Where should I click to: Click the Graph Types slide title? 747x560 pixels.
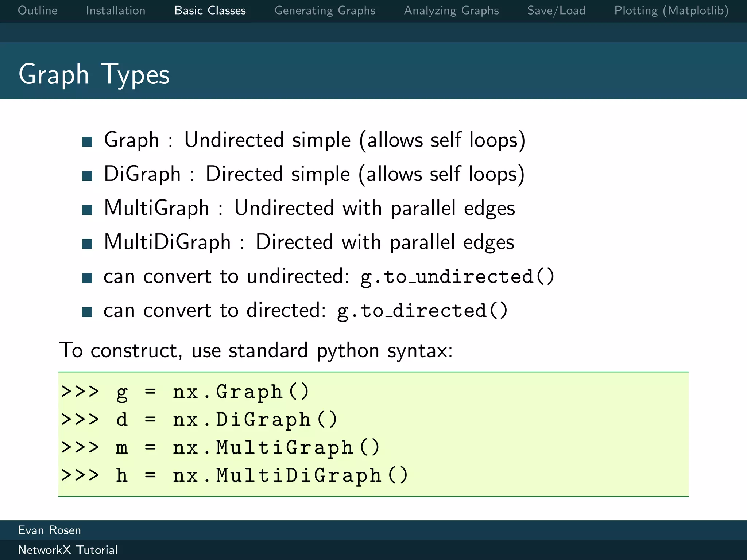(94, 74)
